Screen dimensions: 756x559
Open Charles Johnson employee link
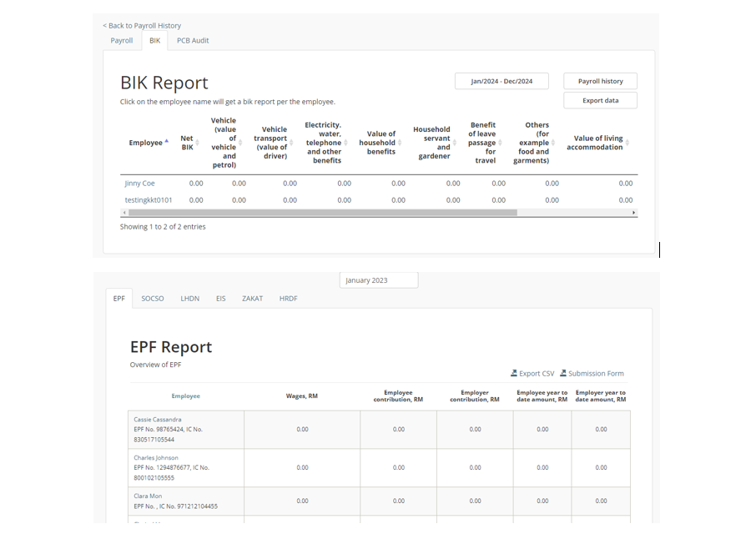click(x=156, y=457)
